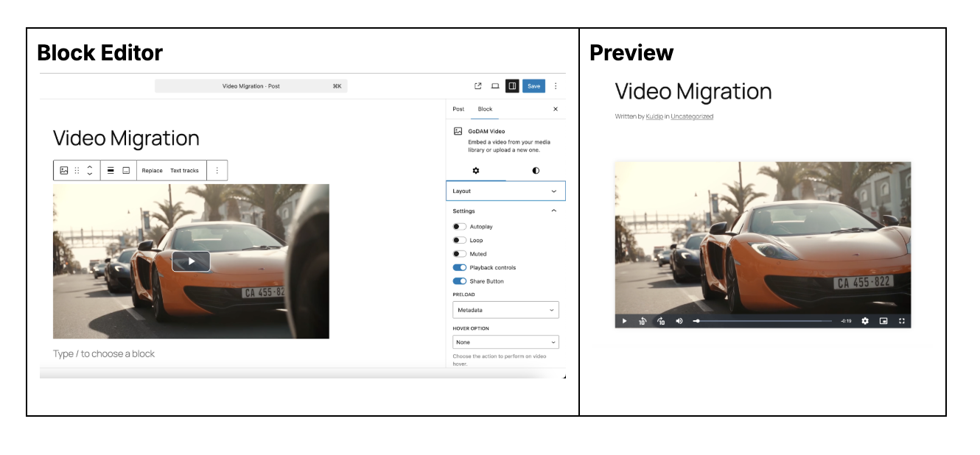The width and height of the screenshot is (980, 455).
Task: Open the Uncategorized link in preview
Action: tap(694, 116)
